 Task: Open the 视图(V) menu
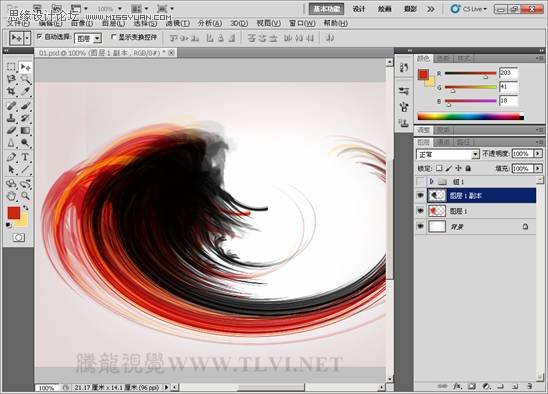point(268,23)
